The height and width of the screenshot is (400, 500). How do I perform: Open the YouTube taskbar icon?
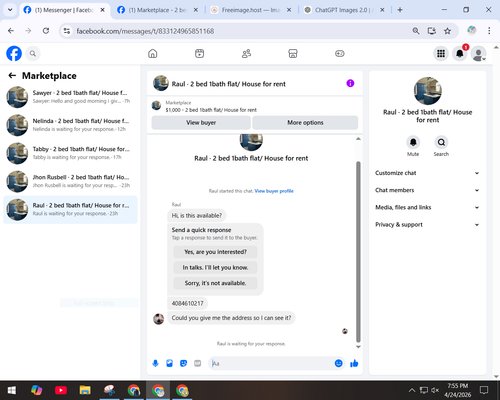point(61,390)
